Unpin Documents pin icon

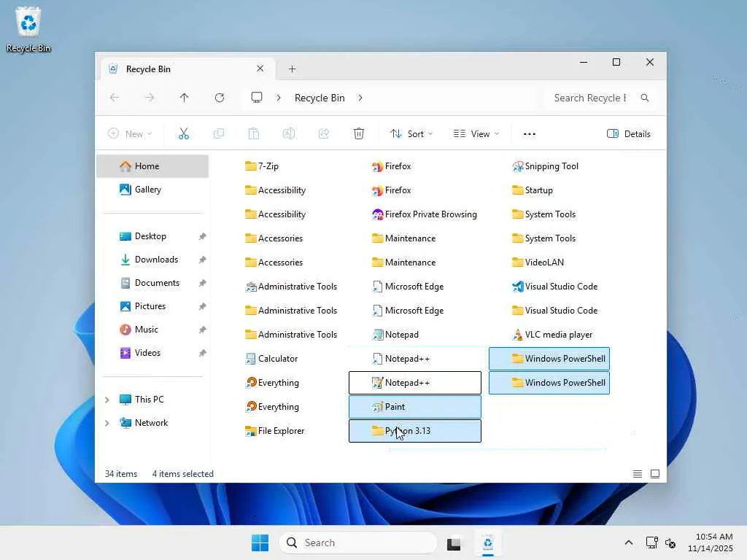click(203, 283)
